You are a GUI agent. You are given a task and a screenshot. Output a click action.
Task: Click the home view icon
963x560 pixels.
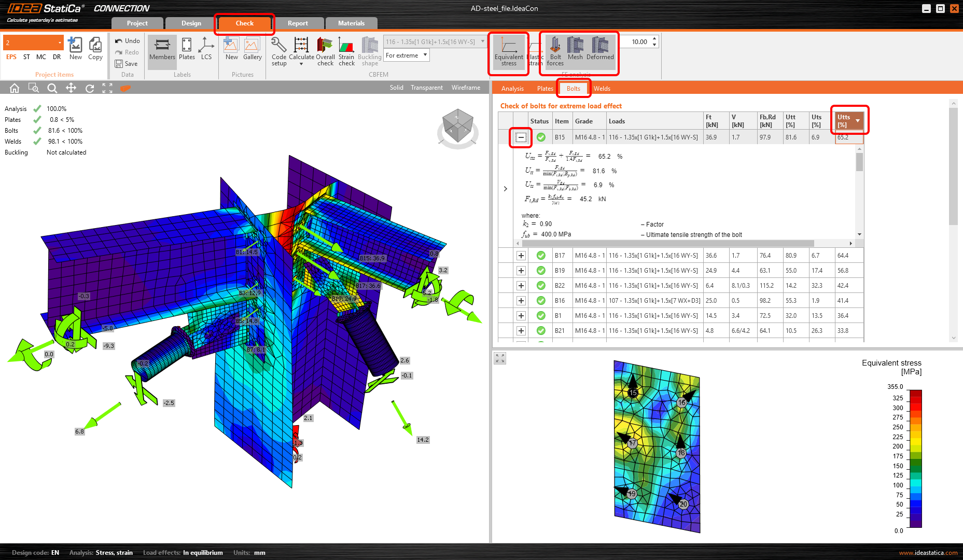pos(15,88)
